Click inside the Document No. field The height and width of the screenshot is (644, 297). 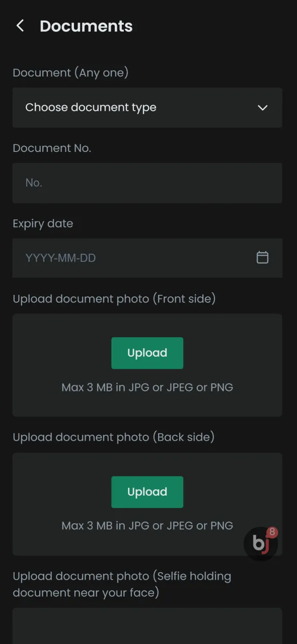pos(147,183)
